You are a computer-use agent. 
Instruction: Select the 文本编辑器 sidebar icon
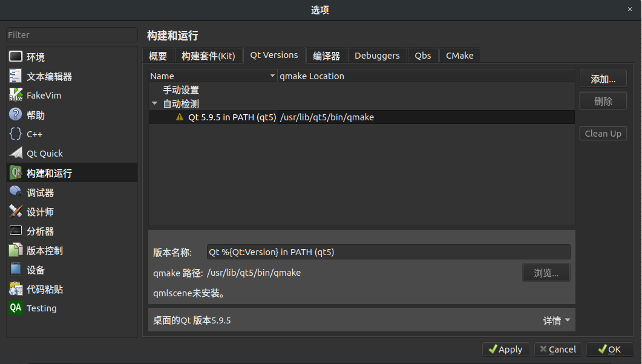point(15,76)
